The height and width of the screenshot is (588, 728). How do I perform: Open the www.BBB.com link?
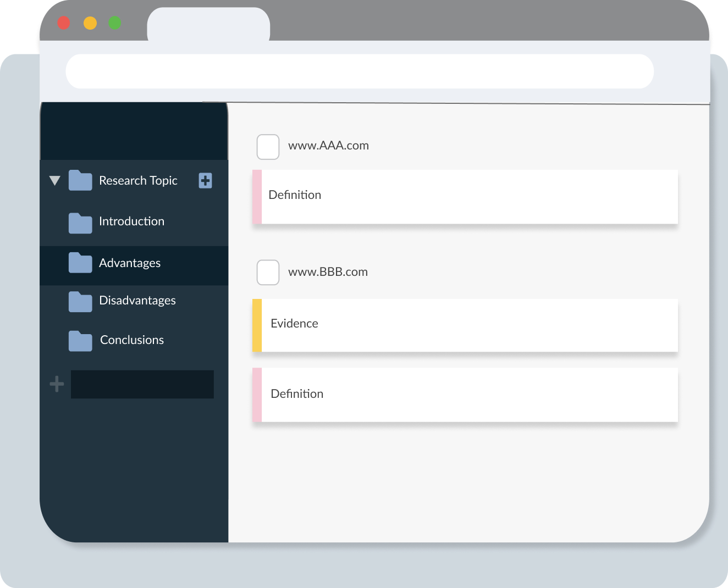[328, 271]
